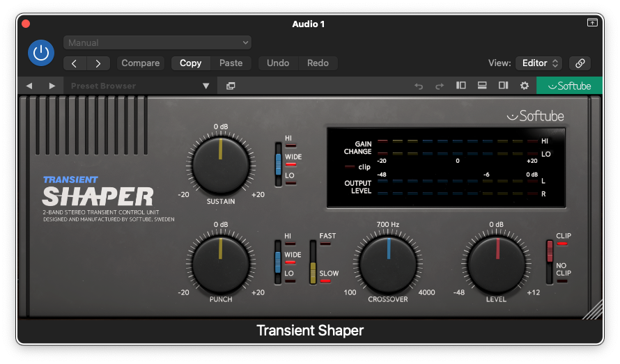Click the 'Audio 1' window title
Image resolution: width=620 pixels, height=364 pixels.
coord(309,24)
